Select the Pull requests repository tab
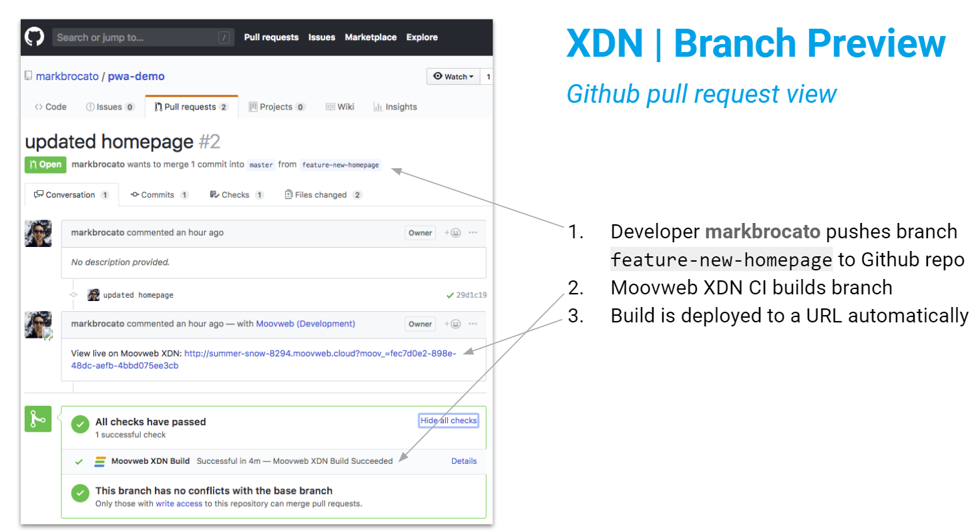The image size is (980, 532). [x=192, y=107]
